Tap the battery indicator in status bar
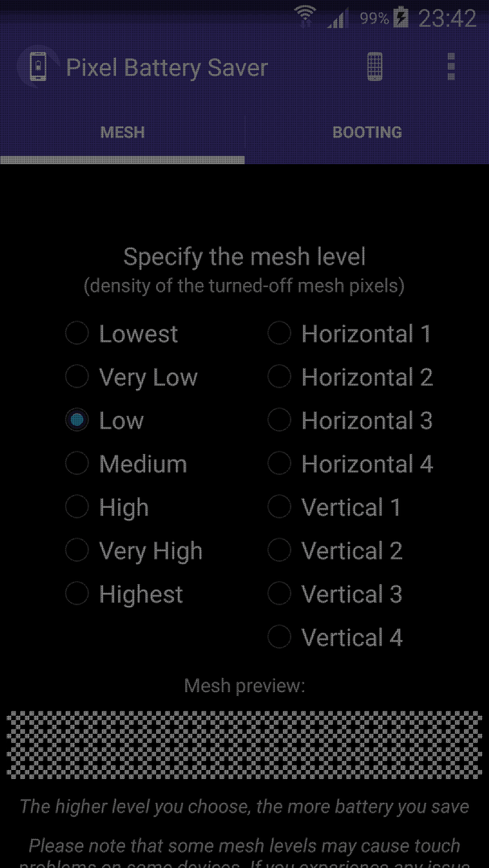The width and height of the screenshot is (489, 868). (401, 18)
